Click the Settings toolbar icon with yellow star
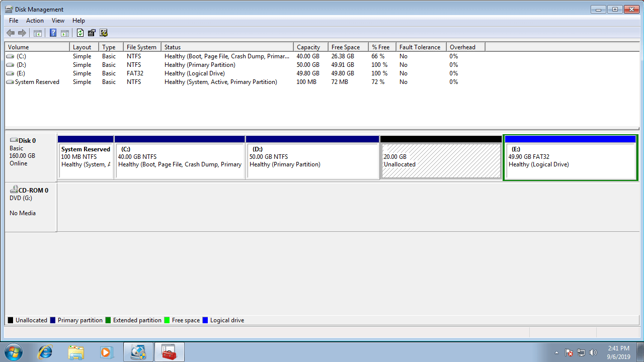This screenshot has width=644, height=362. [x=104, y=33]
